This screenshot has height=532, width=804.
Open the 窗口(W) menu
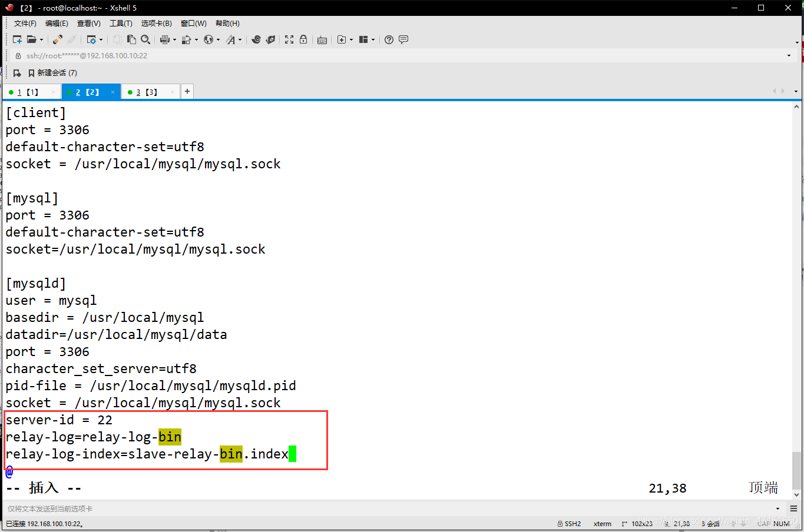[194, 24]
